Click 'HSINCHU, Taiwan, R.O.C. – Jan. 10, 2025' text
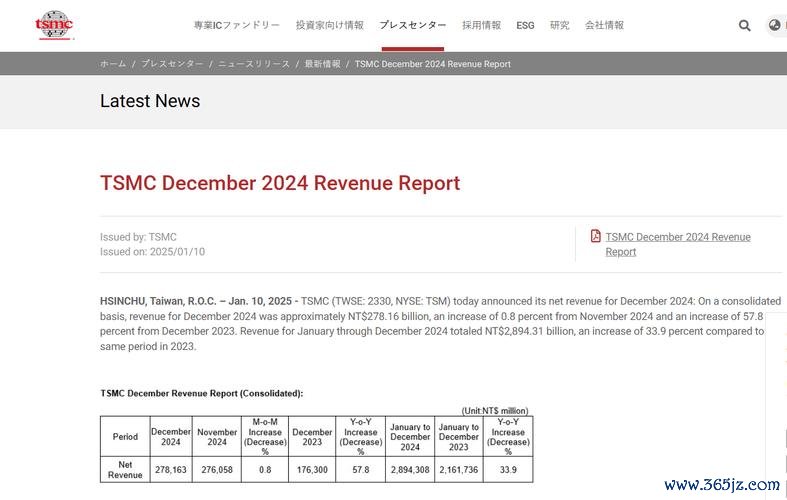This screenshot has height=500, width=787. point(196,301)
